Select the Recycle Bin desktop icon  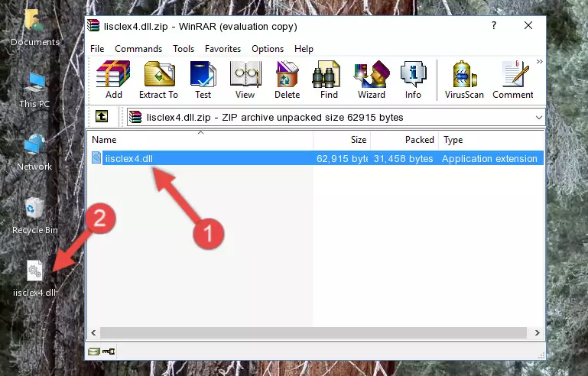tap(34, 216)
